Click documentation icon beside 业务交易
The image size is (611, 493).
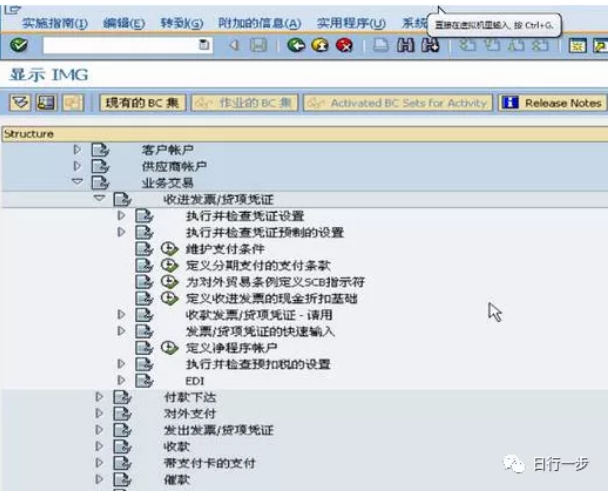[x=100, y=183]
